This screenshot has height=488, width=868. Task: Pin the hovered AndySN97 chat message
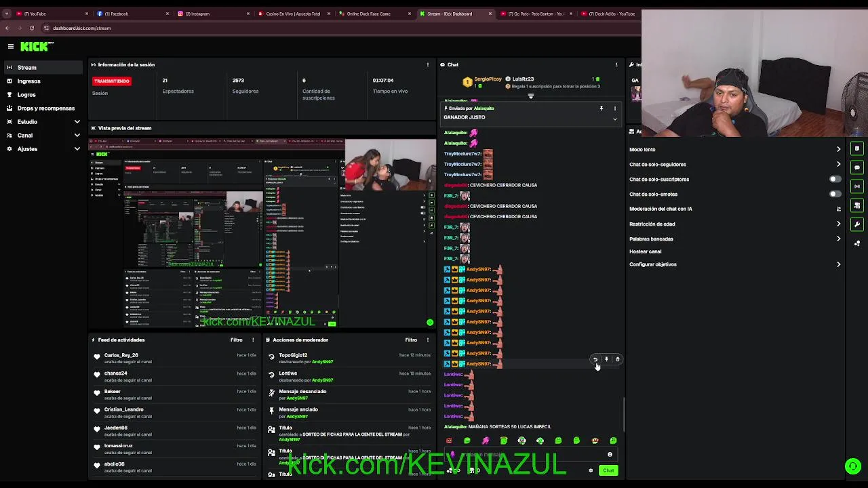(x=606, y=359)
